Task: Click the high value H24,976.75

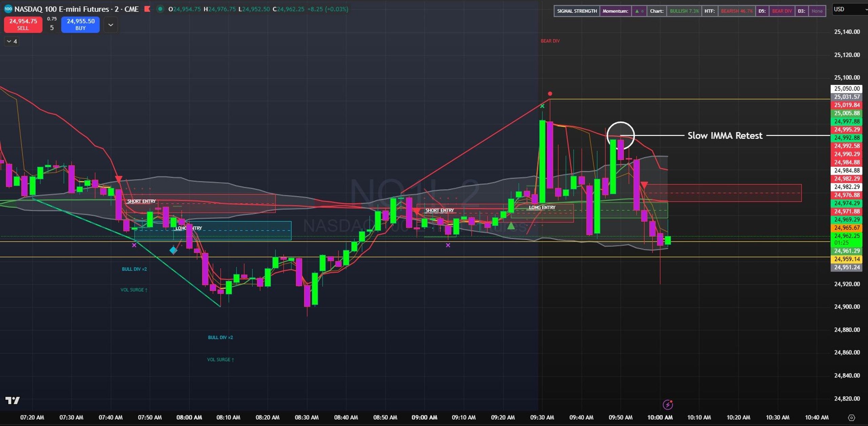Action: click(219, 9)
